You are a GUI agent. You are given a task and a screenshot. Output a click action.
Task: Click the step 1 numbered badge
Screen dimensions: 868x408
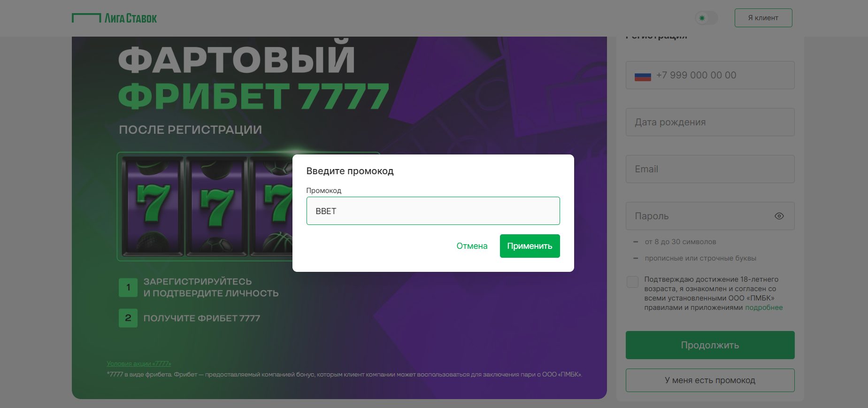(x=127, y=287)
